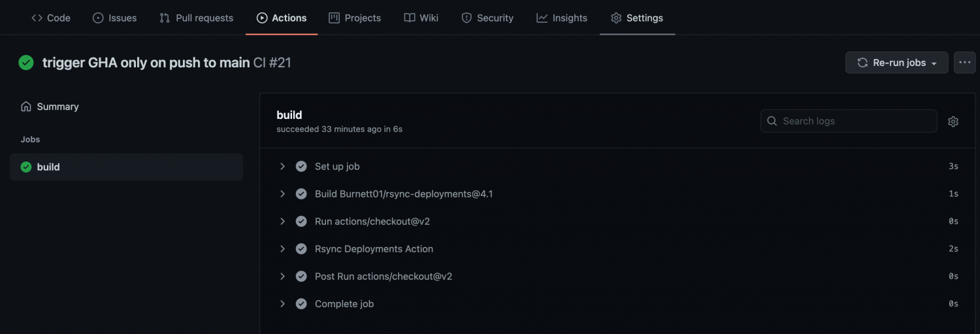Open the Insights tab
Screen dimensions: 980x334
click(x=562, y=18)
